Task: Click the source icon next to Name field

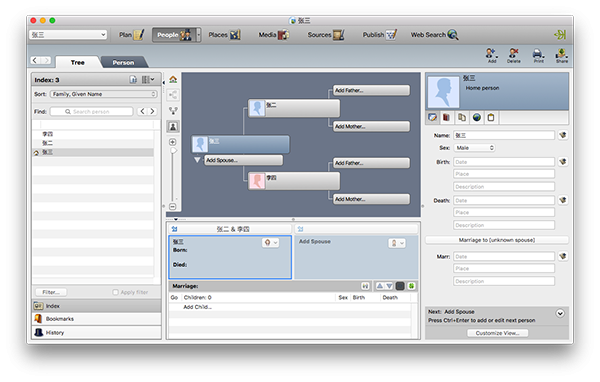Action: pyautogui.click(x=562, y=135)
